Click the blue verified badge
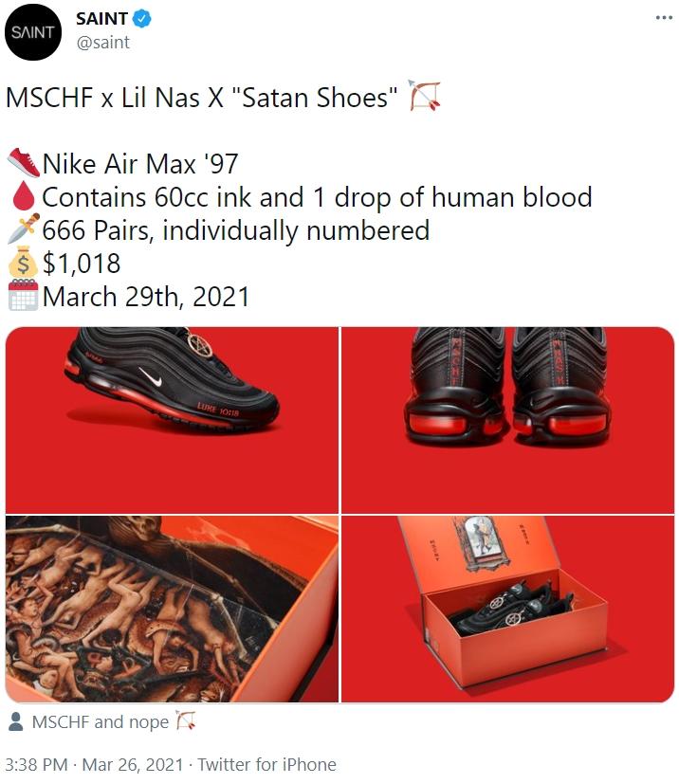 coord(142,19)
